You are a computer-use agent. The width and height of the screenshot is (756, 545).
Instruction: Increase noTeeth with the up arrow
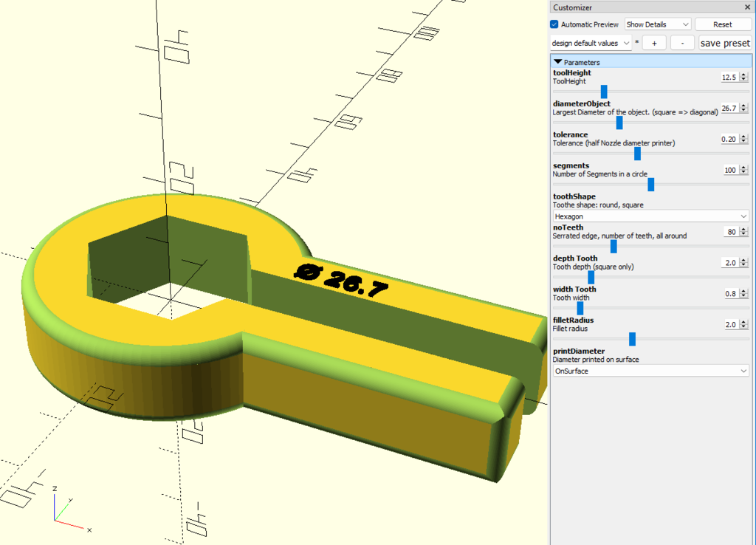coord(744,229)
